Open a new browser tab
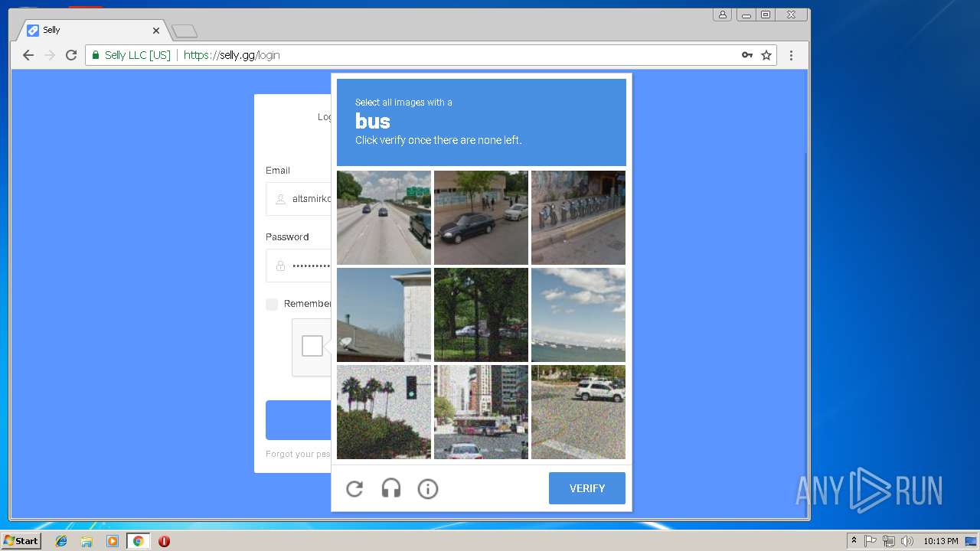This screenshot has height=551, width=980. [x=185, y=31]
